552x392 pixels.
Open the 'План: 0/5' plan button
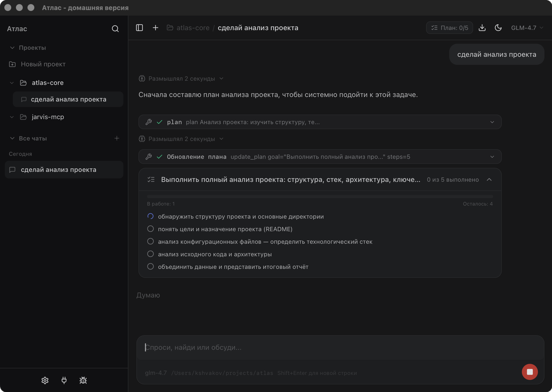tap(449, 28)
